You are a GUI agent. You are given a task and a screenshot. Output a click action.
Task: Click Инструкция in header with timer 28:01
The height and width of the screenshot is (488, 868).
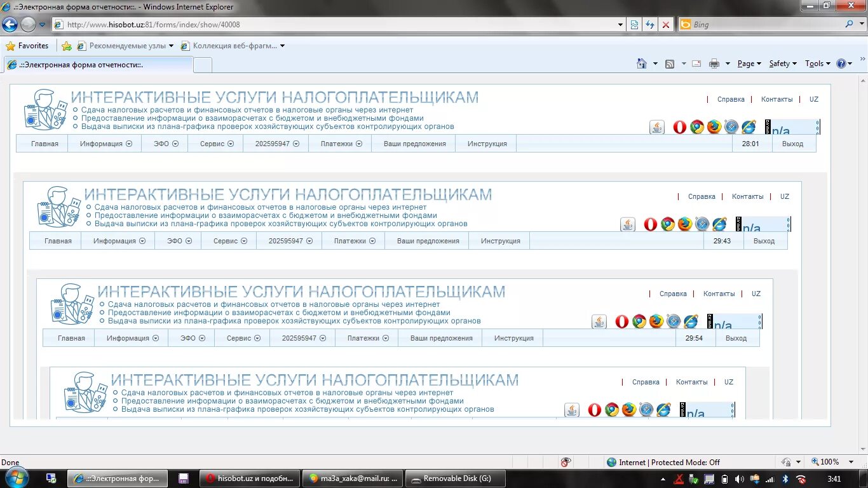(x=487, y=144)
